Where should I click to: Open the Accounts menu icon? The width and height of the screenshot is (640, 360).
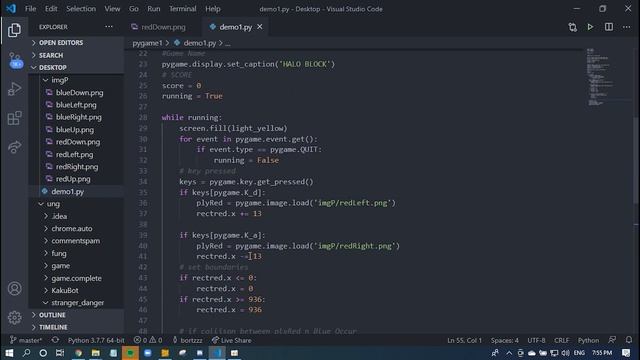click(x=14, y=289)
